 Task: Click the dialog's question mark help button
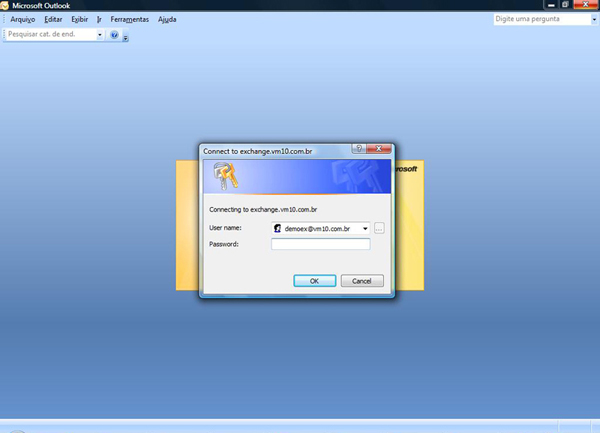click(x=359, y=148)
